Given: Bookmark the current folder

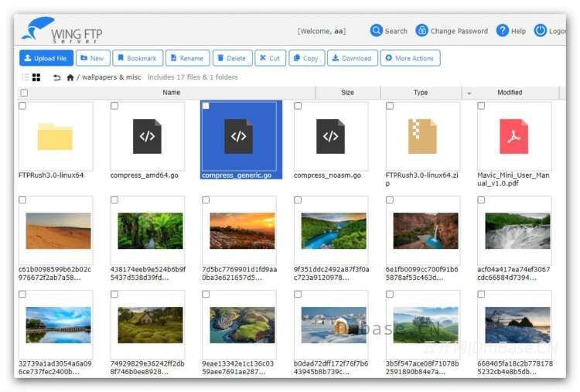Looking at the screenshot, I should [138, 58].
